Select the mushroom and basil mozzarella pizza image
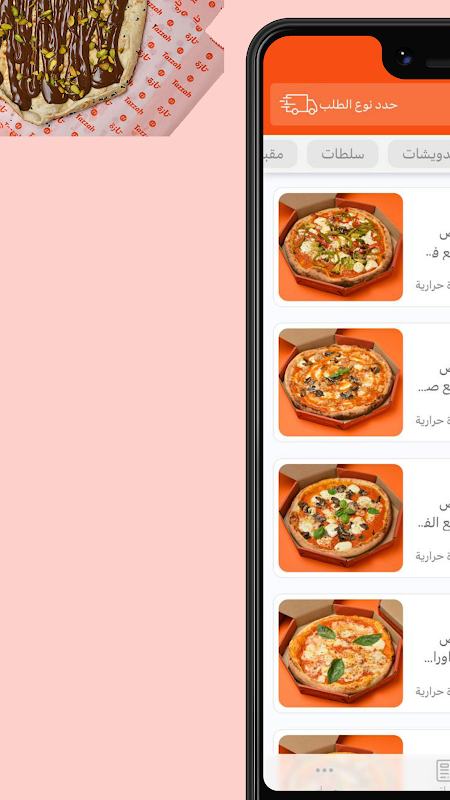450x800 pixels. tap(340, 518)
